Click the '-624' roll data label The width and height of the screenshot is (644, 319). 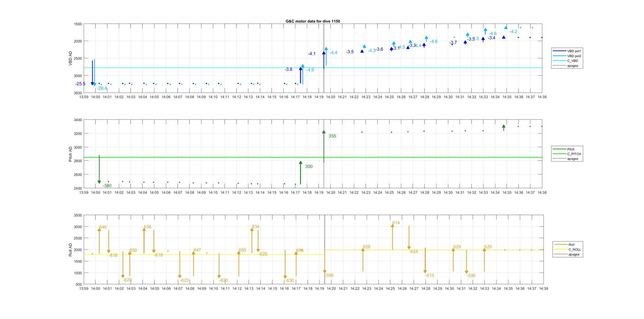[414, 252]
